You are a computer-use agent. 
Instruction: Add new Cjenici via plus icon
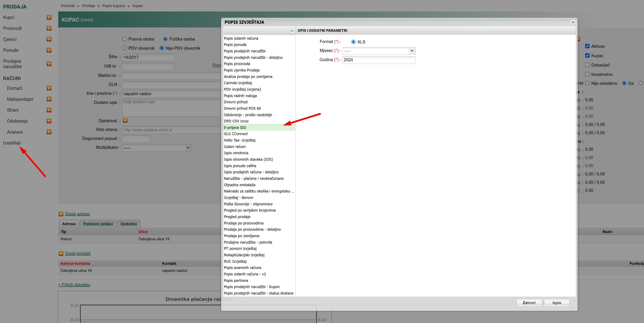click(x=49, y=39)
